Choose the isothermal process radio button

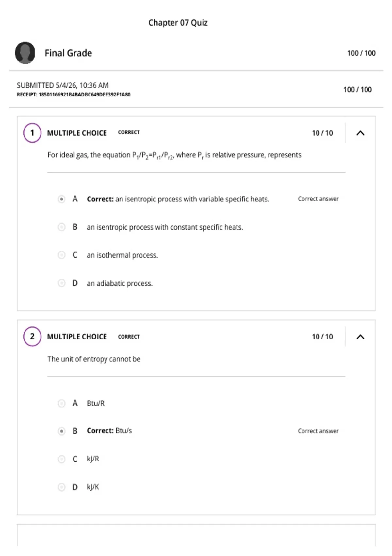point(61,255)
